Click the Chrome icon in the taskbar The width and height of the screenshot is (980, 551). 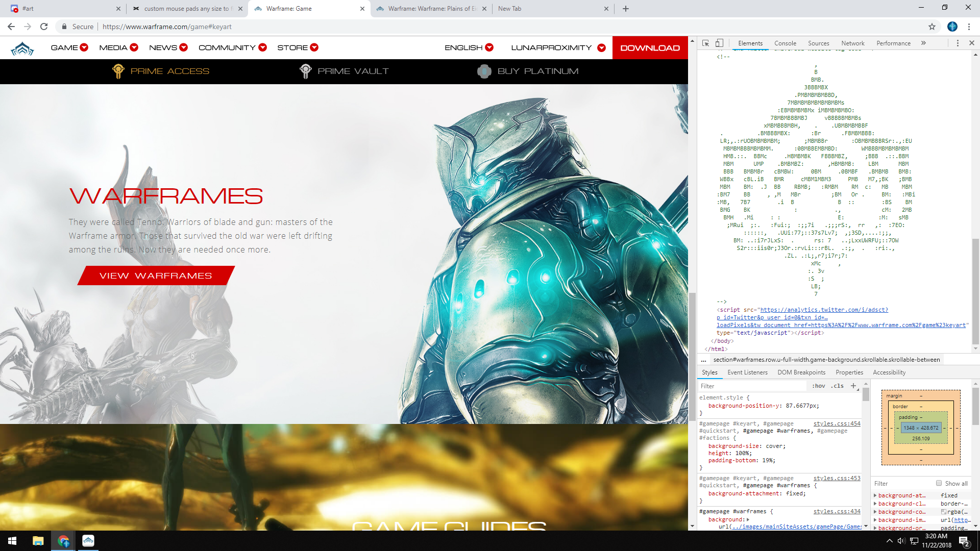63,541
